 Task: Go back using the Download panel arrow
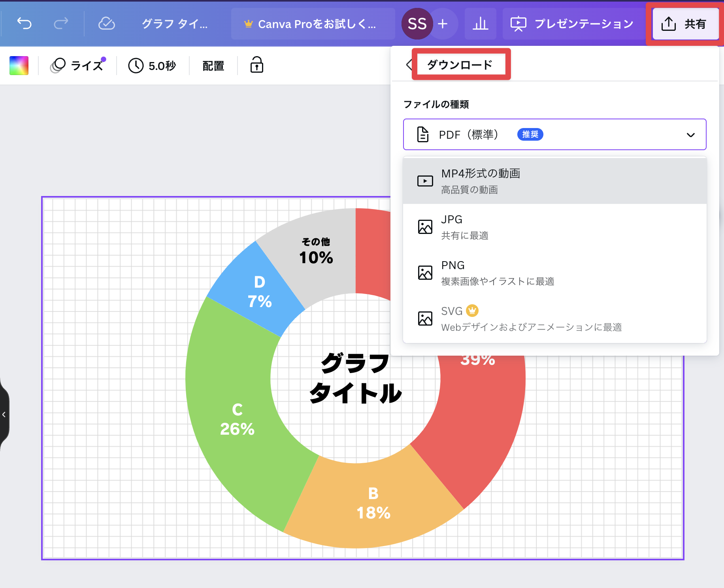click(x=409, y=64)
